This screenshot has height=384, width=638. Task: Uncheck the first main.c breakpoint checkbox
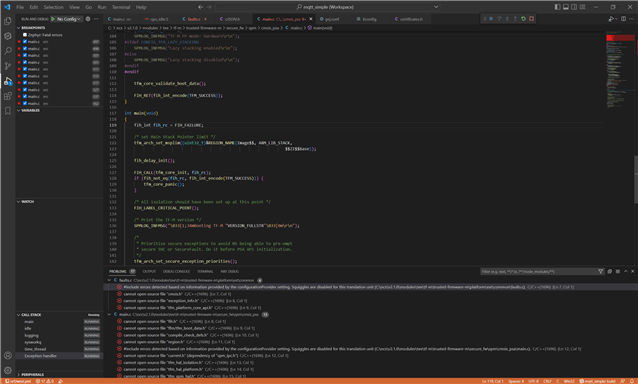tap(25, 41)
